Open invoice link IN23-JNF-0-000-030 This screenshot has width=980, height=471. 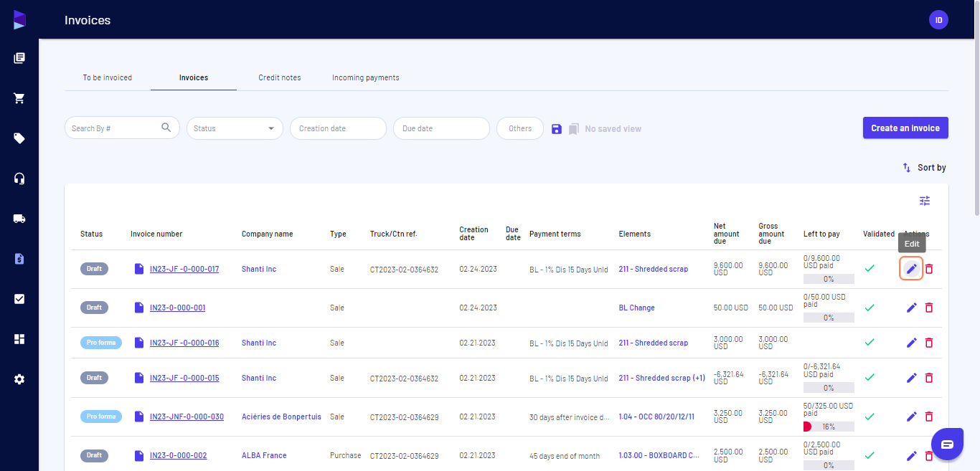pyautogui.click(x=187, y=417)
